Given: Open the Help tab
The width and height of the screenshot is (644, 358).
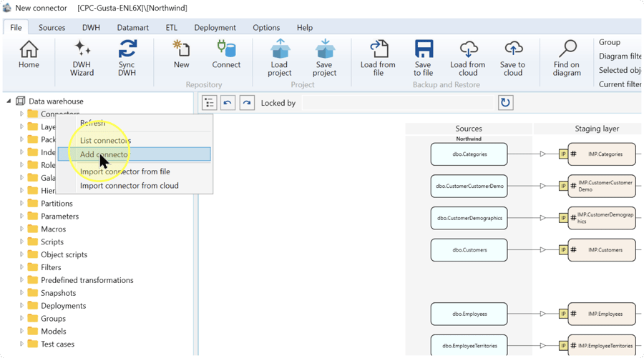Looking at the screenshot, I should click(305, 27).
